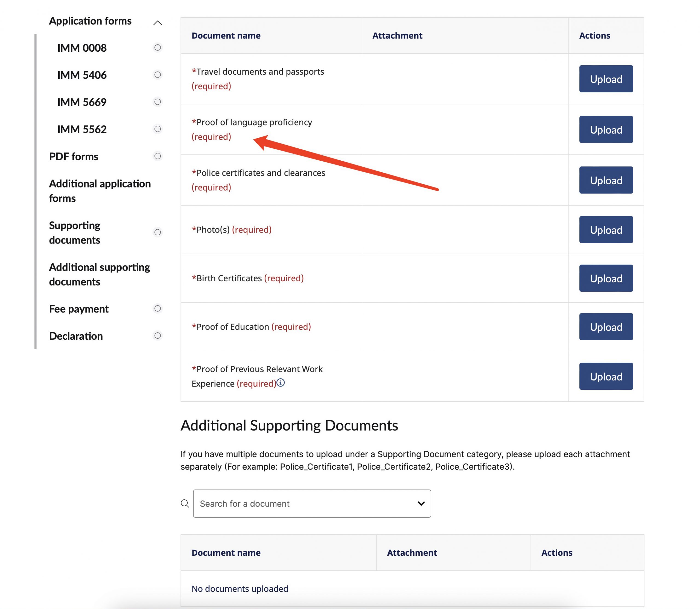Open the Search for a document dropdown arrow
Screen dimensions: 700x609
click(421, 503)
